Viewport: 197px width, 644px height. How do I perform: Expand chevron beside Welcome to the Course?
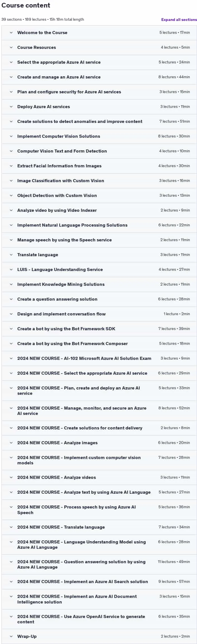pyautogui.click(x=11, y=33)
